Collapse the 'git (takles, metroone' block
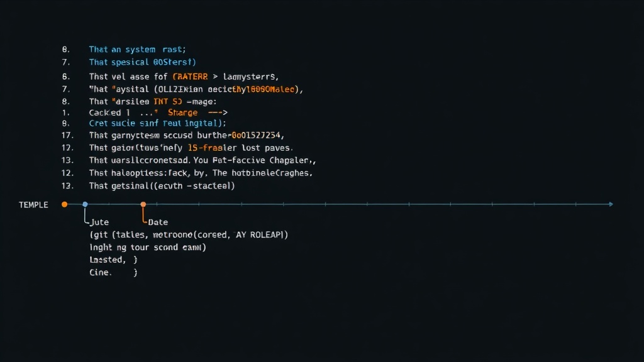This screenshot has width=644, height=362. coord(189,234)
